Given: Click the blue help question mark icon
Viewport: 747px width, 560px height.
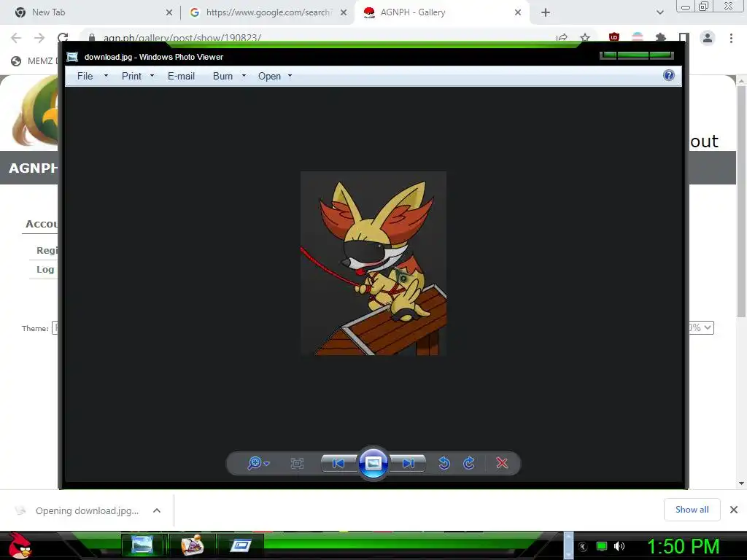Looking at the screenshot, I should [669, 75].
